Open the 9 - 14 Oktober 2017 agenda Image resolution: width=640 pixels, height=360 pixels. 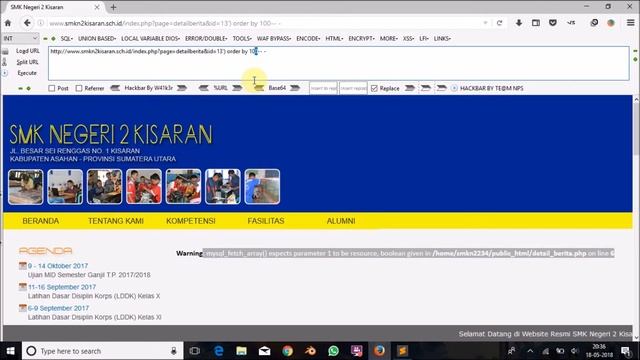tap(58, 266)
